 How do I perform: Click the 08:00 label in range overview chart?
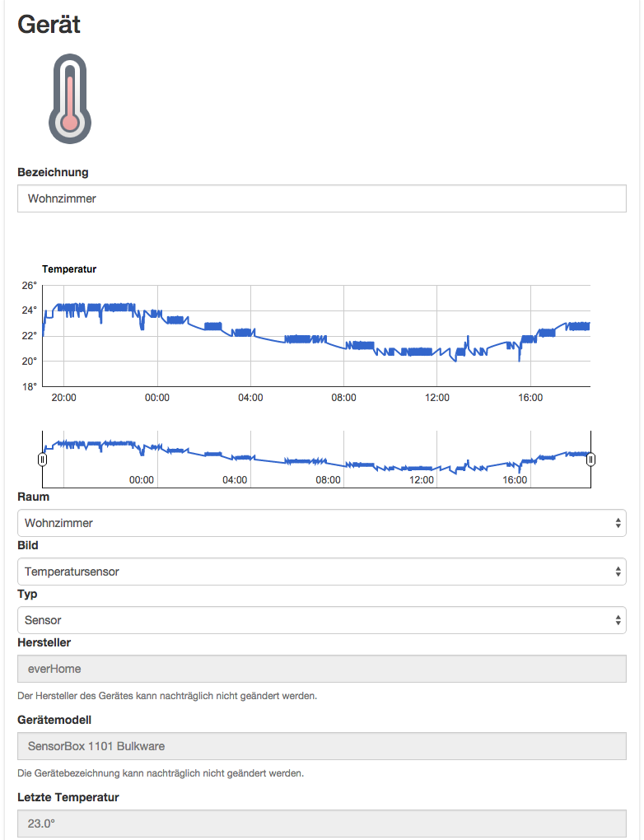(x=328, y=480)
